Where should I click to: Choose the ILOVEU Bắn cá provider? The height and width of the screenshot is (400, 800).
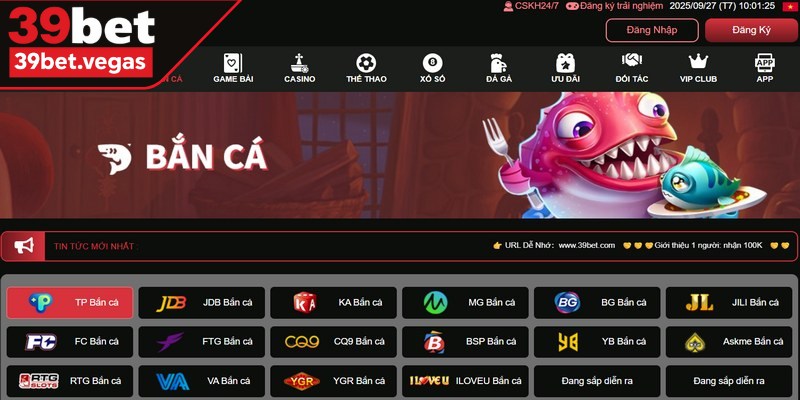coord(465,381)
